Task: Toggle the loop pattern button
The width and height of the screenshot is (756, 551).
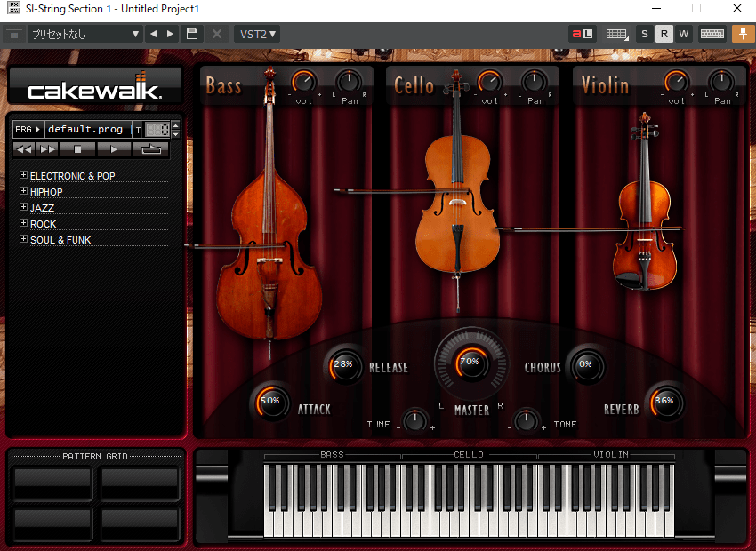Action: [x=151, y=149]
